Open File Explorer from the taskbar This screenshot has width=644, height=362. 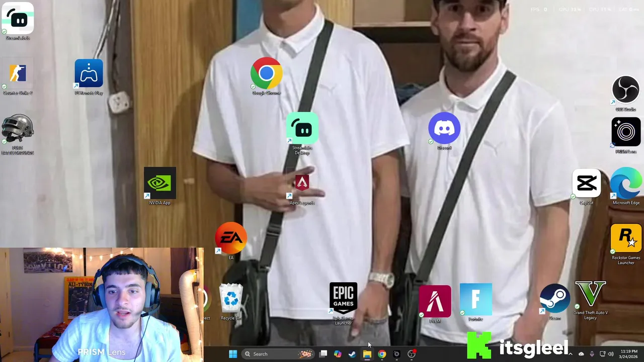tap(367, 354)
